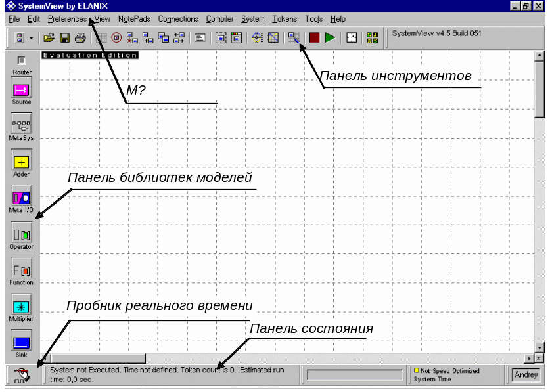This screenshot has width=550, height=392.
Task: Print using the printer toolbar icon
Action: [80, 38]
